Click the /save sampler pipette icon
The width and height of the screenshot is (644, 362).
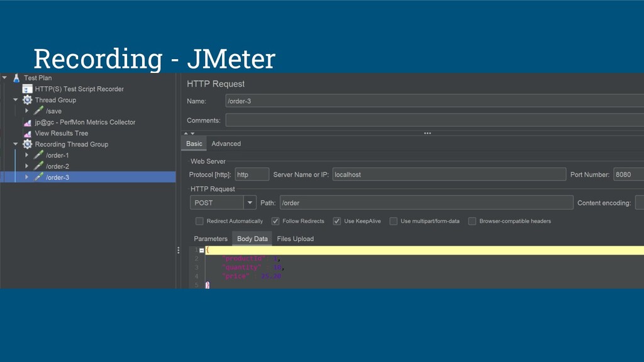pos(38,111)
